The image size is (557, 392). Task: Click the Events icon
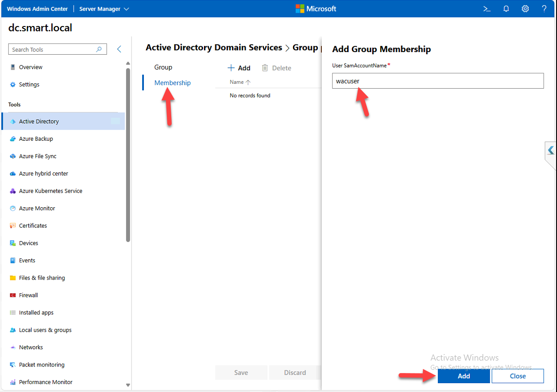coord(12,261)
